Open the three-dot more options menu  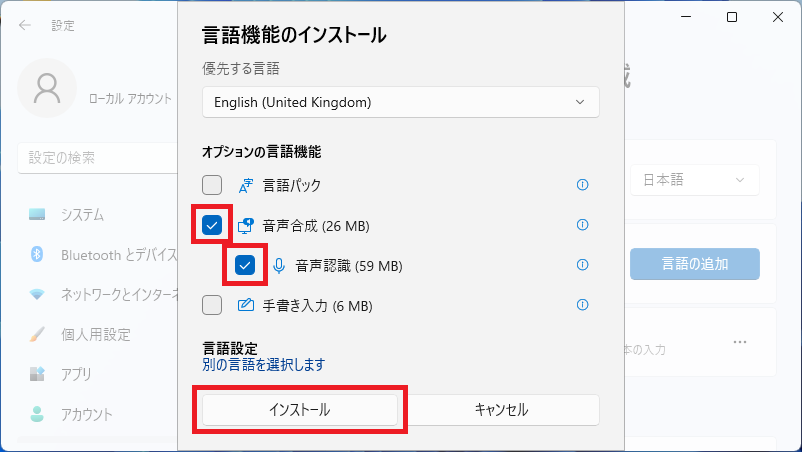pos(740,342)
